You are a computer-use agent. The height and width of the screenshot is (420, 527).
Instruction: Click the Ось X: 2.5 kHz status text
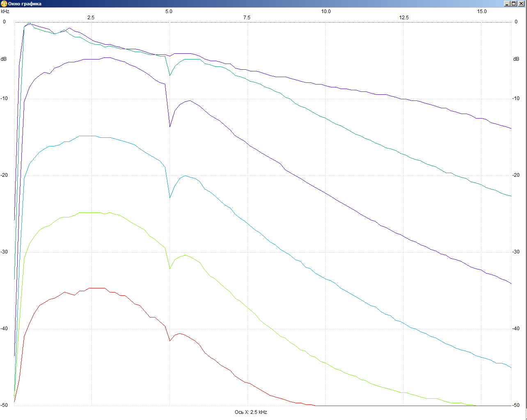tap(251, 412)
